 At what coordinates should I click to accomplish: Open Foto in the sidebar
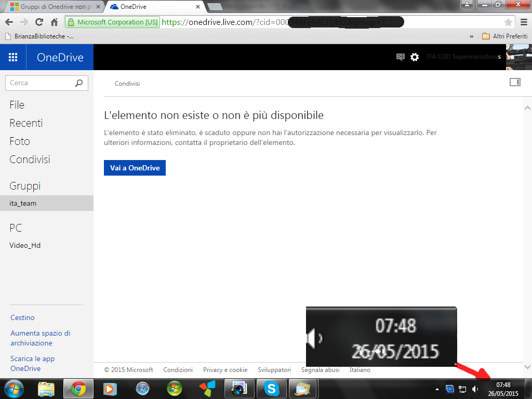(x=20, y=141)
